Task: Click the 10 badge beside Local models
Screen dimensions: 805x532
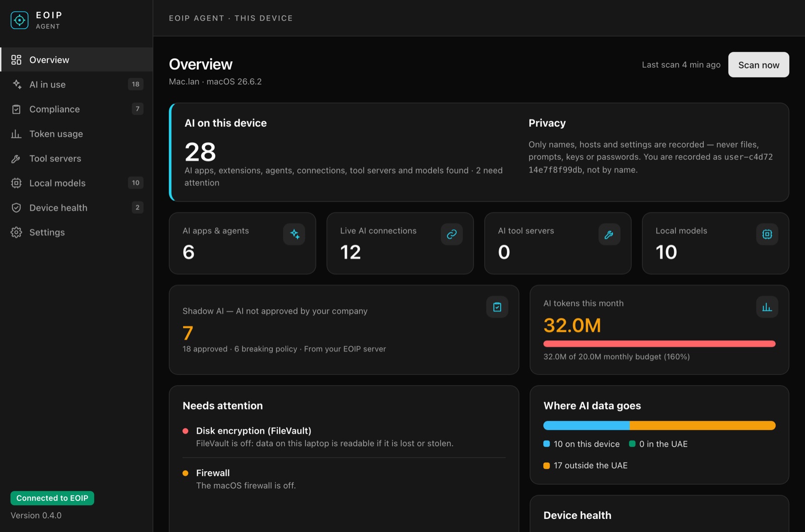Action: (x=136, y=183)
